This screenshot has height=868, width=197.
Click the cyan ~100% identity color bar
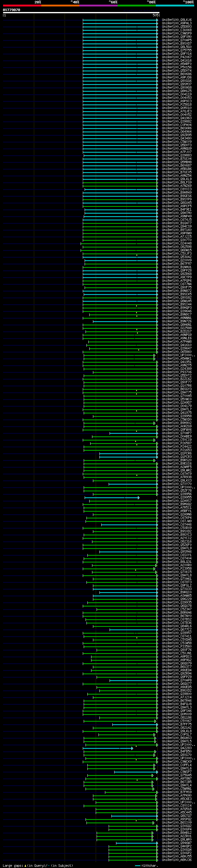(x=175, y=6)
